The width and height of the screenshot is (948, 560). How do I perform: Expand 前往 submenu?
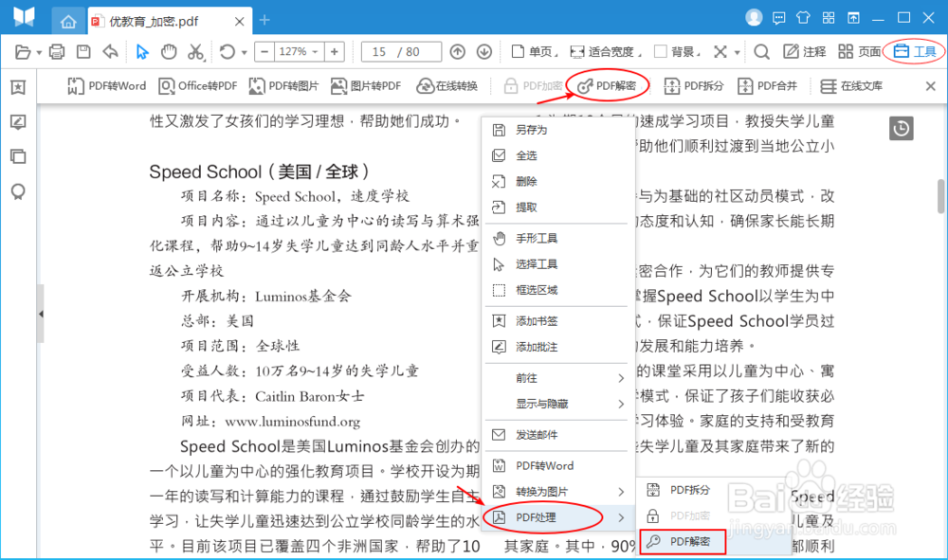[559, 378]
